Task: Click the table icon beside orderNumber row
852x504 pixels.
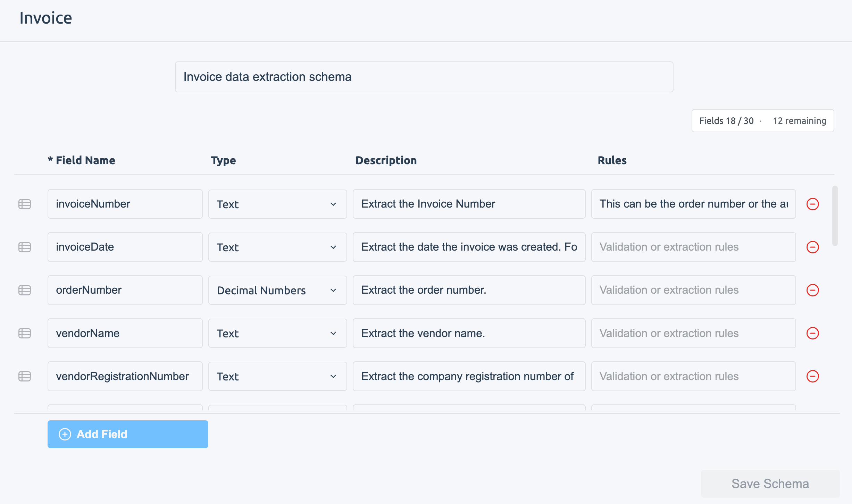Action: 25,290
